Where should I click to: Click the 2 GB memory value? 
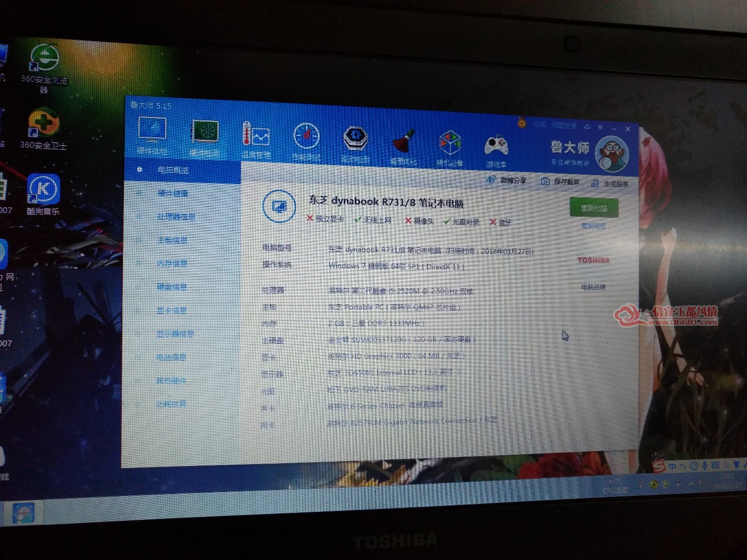[x=376, y=323]
